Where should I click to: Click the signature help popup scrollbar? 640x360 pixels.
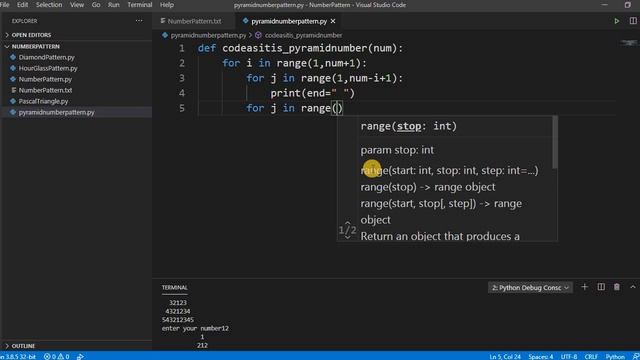coord(554,142)
